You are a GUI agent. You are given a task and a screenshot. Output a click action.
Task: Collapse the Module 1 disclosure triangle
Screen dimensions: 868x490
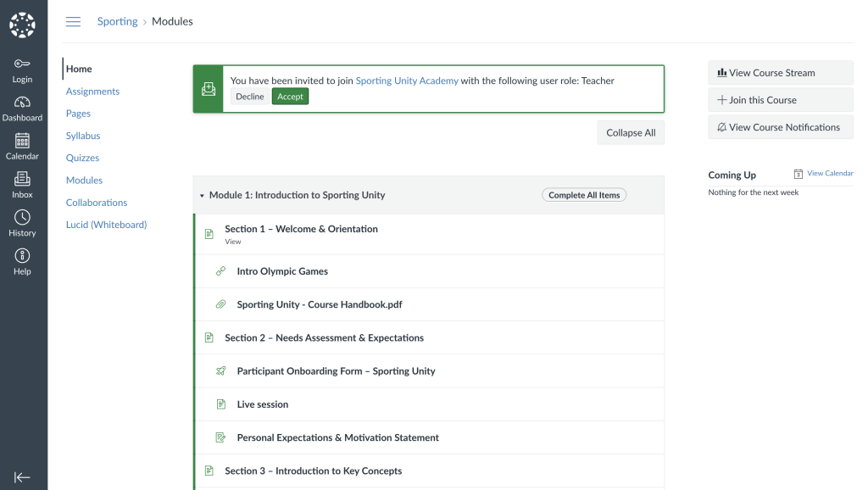pos(202,196)
